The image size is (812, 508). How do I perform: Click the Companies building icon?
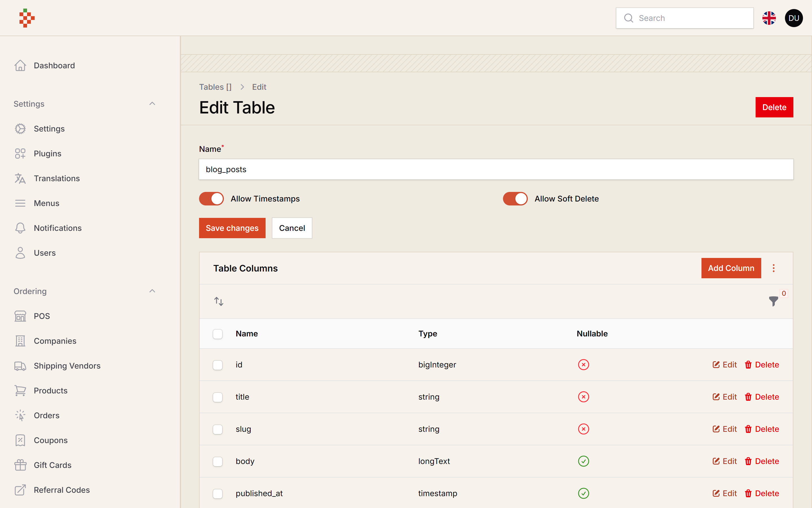pos(20,341)
